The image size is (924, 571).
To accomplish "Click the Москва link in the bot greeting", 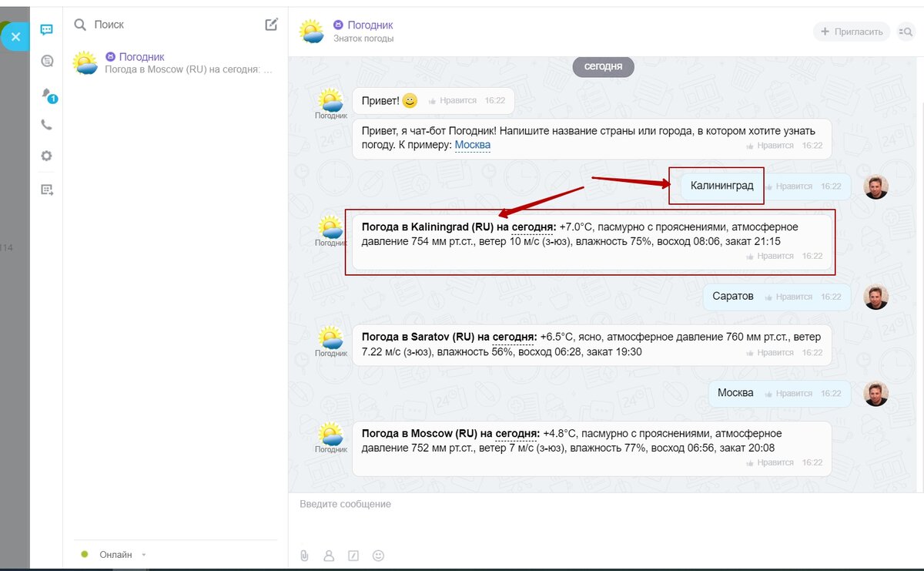I will pyautogui.click(x=473, y=145).
